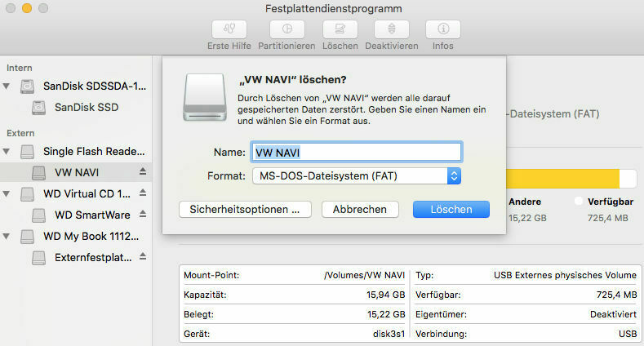644x346 pixels.
Task: Click the Sicherheitsoptionen button
Action: click(x=245, y=210)
